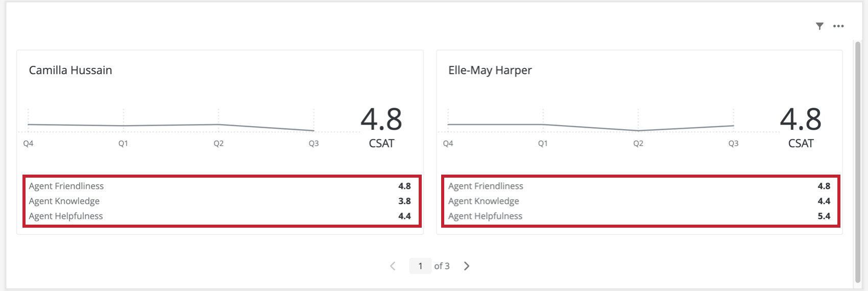Click Elle-May's Agent Knowledge row

pos(639,201)
